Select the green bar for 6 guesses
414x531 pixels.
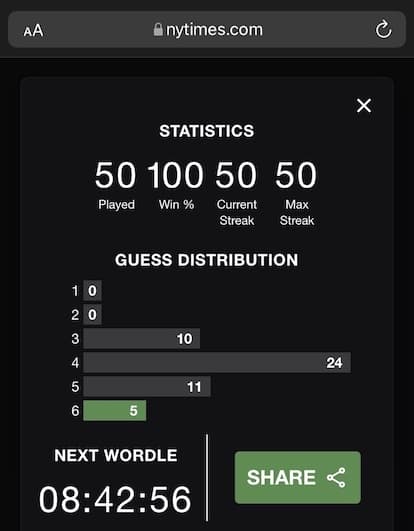pos(115,410)
